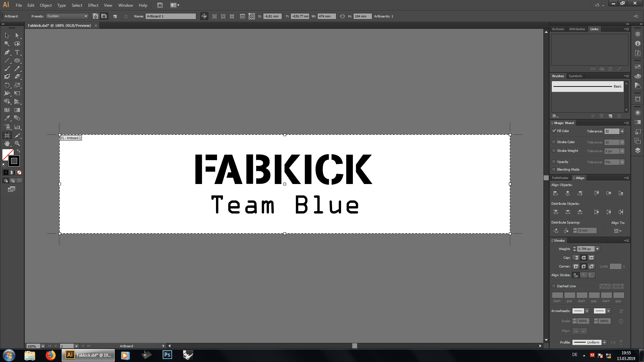Enable the Dashed Line checkbox
The image size is (644, 362).
pos(554,286)
